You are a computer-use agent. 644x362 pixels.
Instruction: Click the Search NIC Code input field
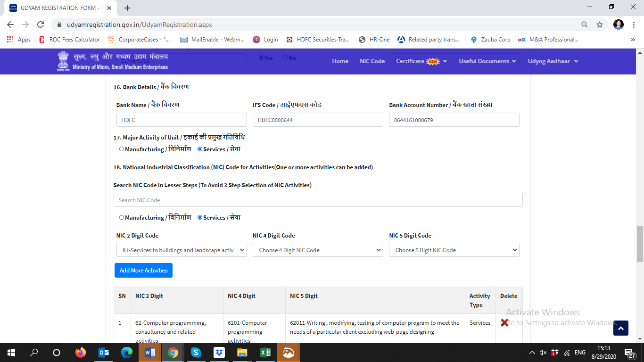click(x=318, y=200)
